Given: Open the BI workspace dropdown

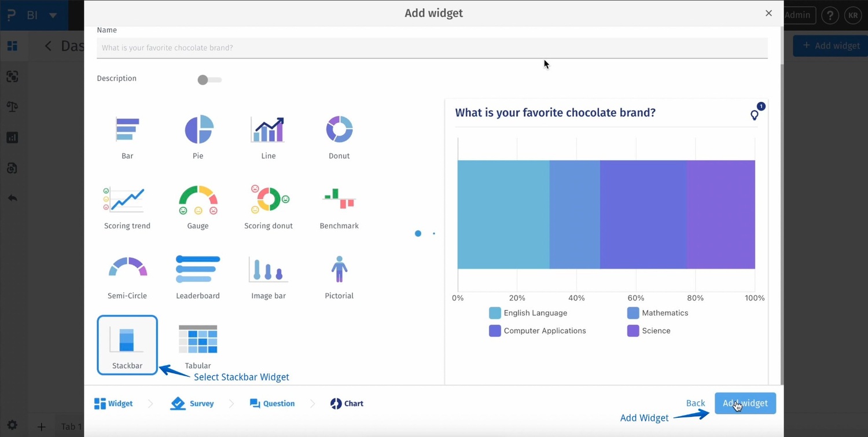Looking at the screenshot, I should point(52,16).
